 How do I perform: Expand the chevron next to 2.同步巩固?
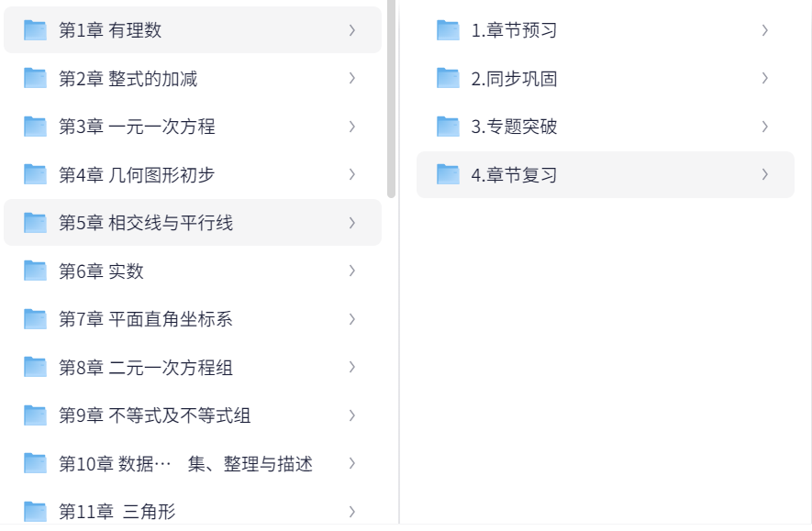[764, 79]
